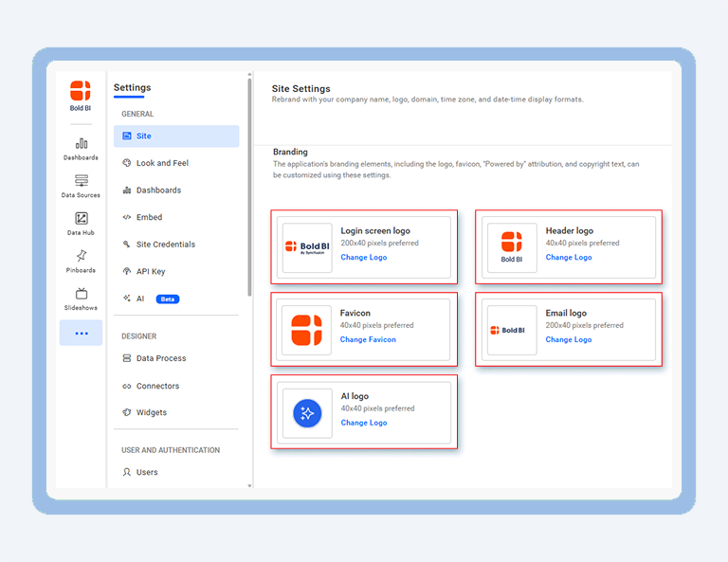Click the Dashboards bar chart settings icon
The height and width of the screenshot is (562, 728).
127,190
